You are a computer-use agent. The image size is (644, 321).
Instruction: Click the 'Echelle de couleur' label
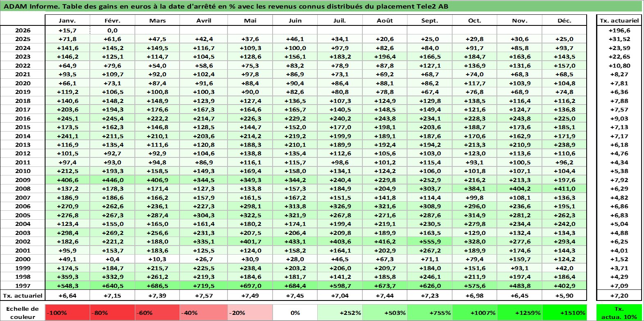tap(23, 312)
